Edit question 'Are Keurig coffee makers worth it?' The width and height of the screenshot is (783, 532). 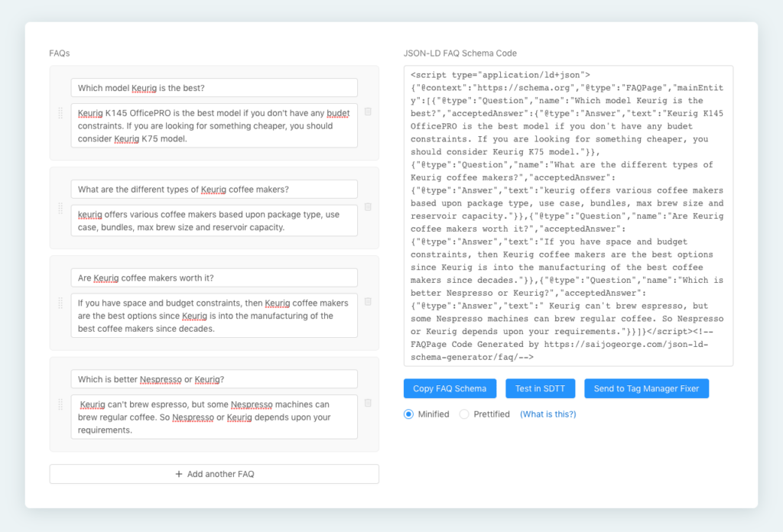[x=214, y=278]
